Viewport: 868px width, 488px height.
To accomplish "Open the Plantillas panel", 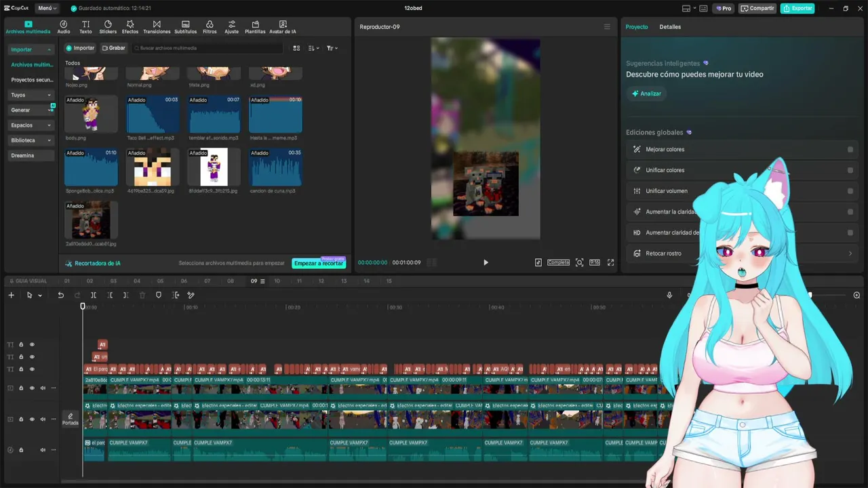I will [x=255, y=27].
